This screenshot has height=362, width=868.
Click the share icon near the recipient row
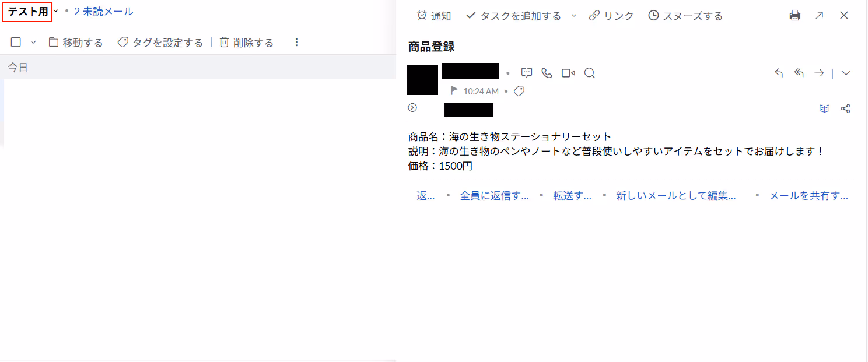point(845,108)
